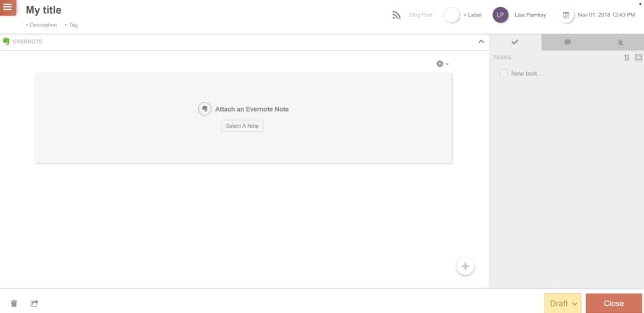Click the Lisa Parmley owner name
644x313 pixels.
[x=530, y=15]
